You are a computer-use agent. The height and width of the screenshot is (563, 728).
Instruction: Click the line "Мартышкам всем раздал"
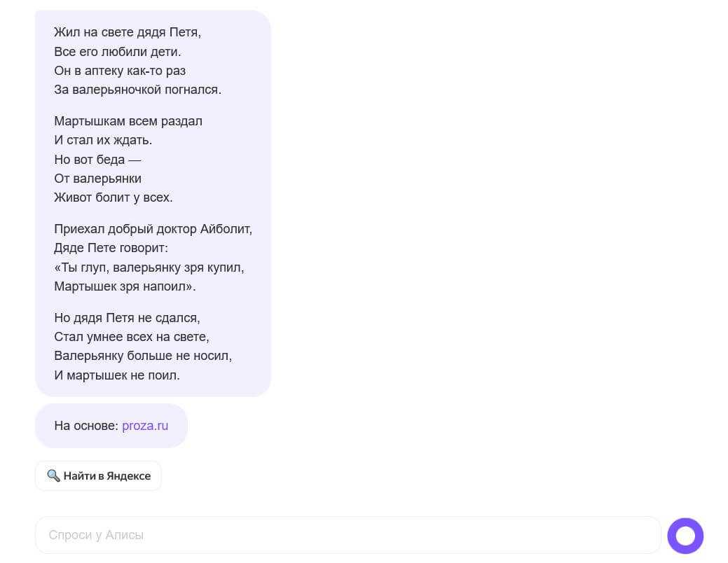[x=128, y=121]
